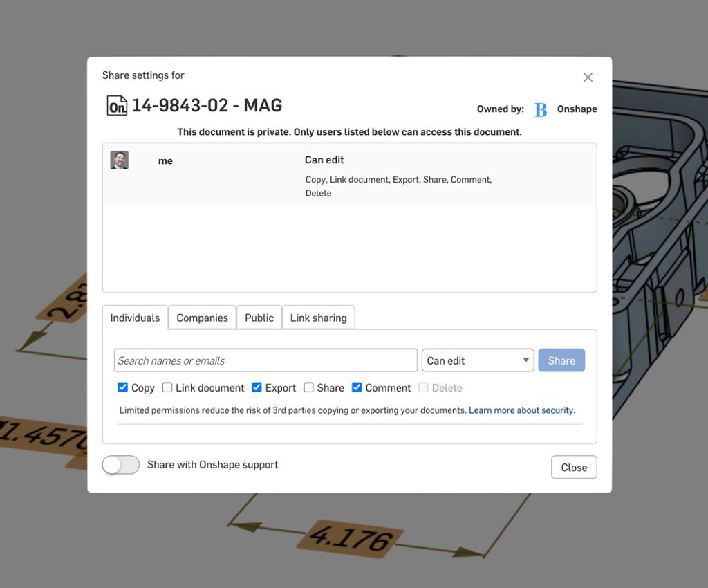Click the blue Share button
This screenshot has height=588, width=708.
(561, 360)
